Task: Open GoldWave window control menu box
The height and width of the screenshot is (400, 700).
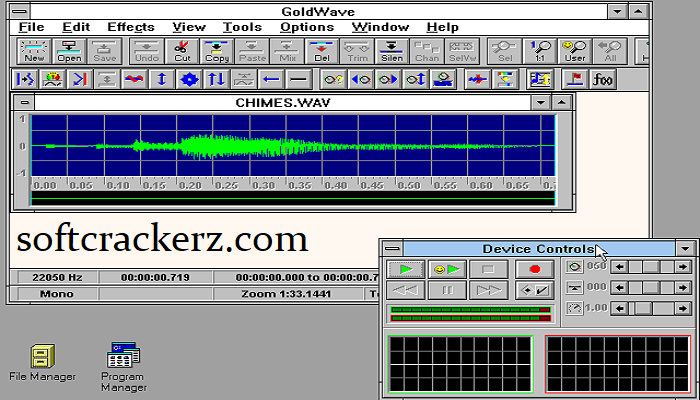Action: [x=20, y=12]
